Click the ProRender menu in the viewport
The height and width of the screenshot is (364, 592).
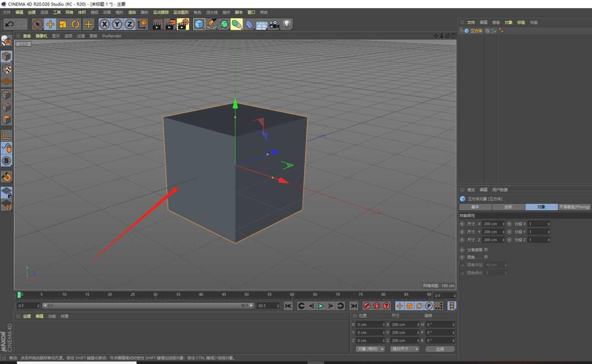click(x=111, y=36)
